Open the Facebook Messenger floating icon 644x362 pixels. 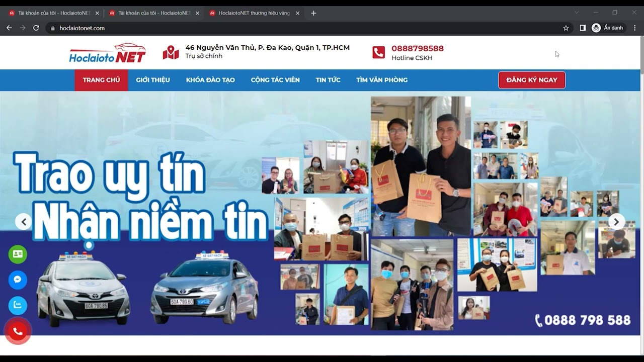(18, 280)
